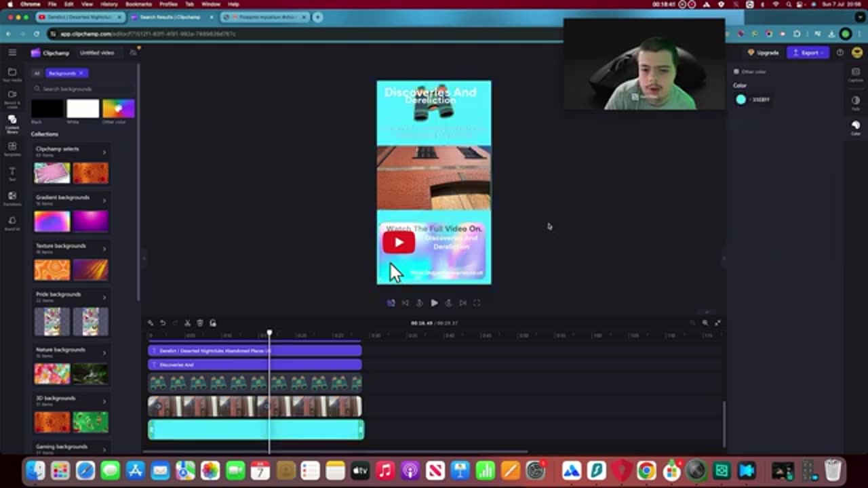Open Google Chrome from the dock
The width and height of the screenshot is (868, 488).
(646, 470)
